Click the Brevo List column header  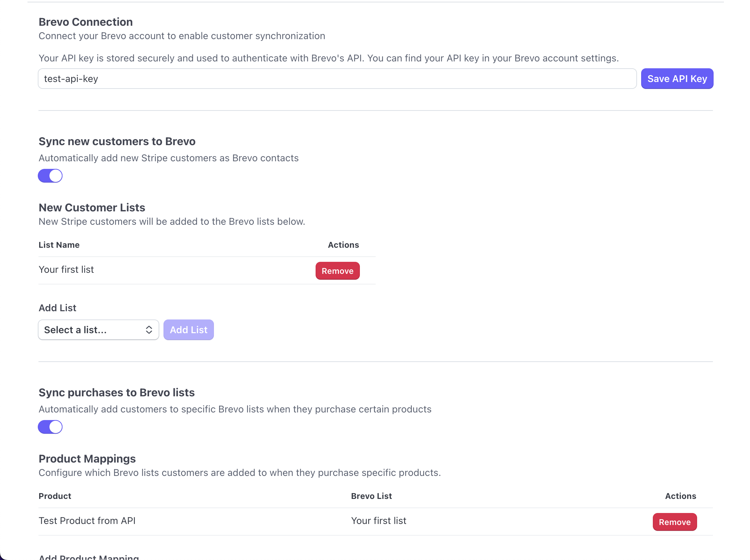click(371, 496)
